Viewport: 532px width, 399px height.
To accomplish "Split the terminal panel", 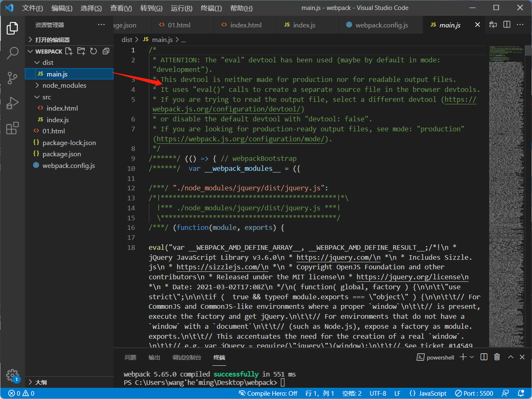I will 484,357.
